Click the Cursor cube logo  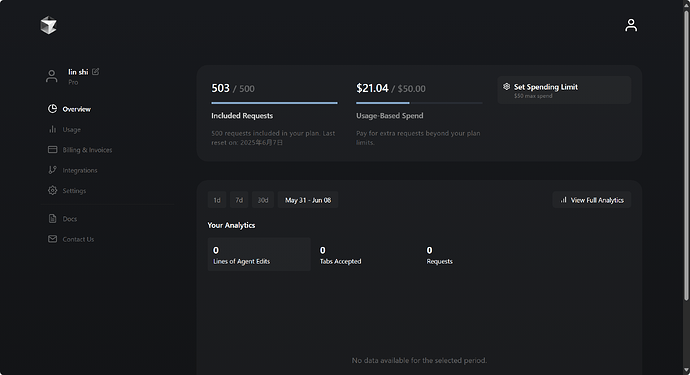click(48, 25)
